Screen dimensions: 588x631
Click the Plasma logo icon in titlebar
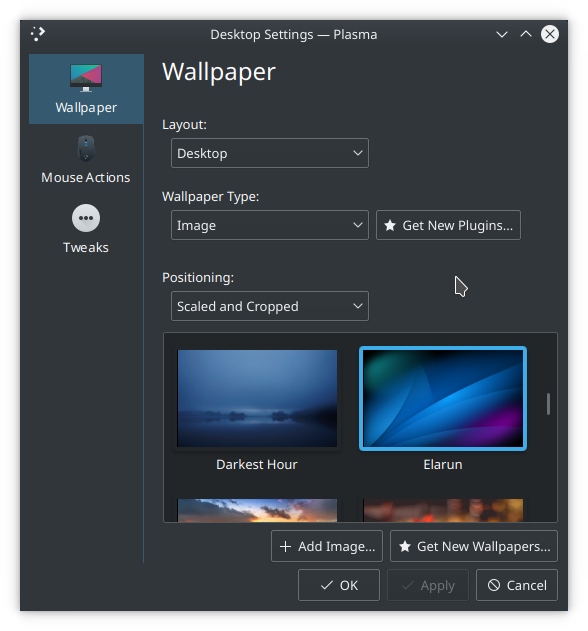[38, 34]
